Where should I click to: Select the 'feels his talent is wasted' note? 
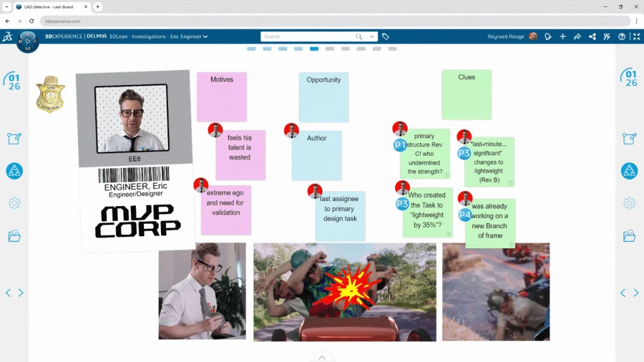point(241,155)
